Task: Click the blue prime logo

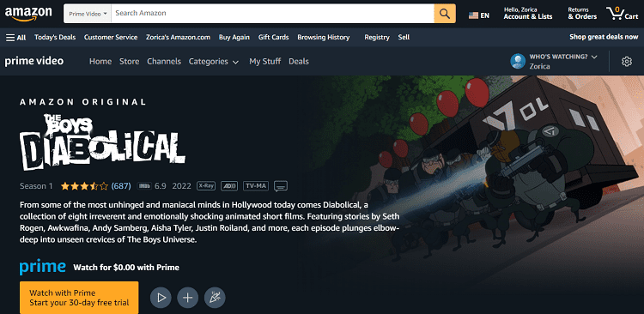Action: click(43, 267)
